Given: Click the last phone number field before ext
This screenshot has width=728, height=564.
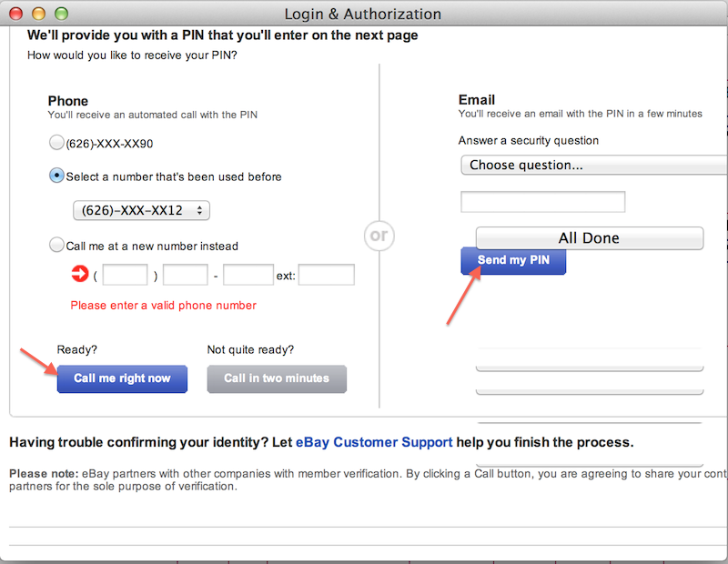Looking at the screenshot, I should pyautogui.click(x=248, y=275).
